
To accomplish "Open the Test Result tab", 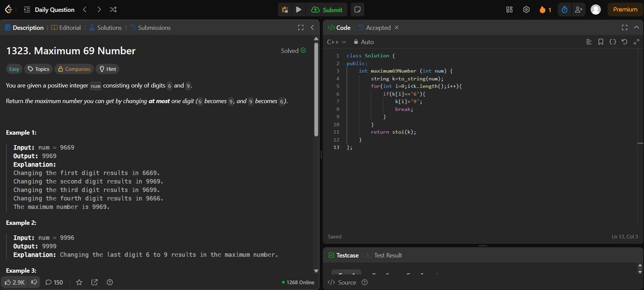I will click(384, 255).
